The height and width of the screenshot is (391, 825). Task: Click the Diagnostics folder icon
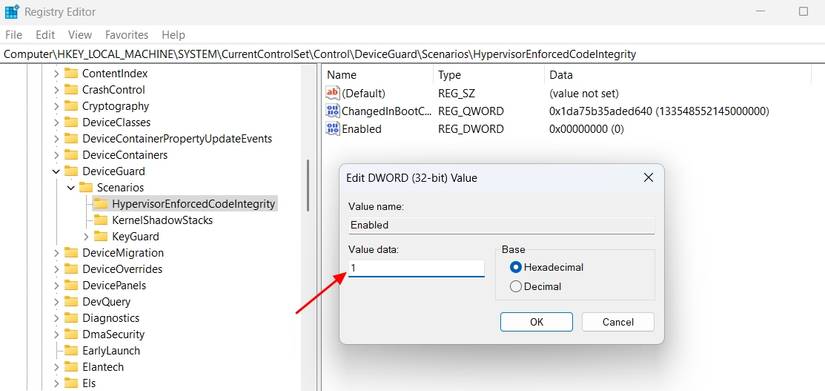(x=71, y=318)
